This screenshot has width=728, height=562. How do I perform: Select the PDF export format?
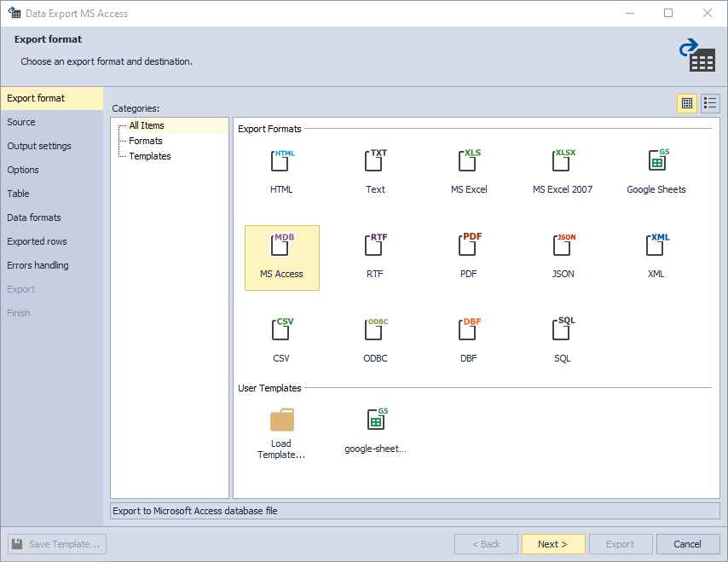468,256
